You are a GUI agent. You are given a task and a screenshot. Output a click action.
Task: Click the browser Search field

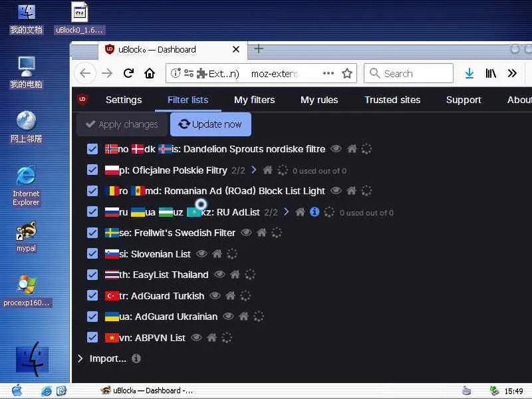click(408, 73)
